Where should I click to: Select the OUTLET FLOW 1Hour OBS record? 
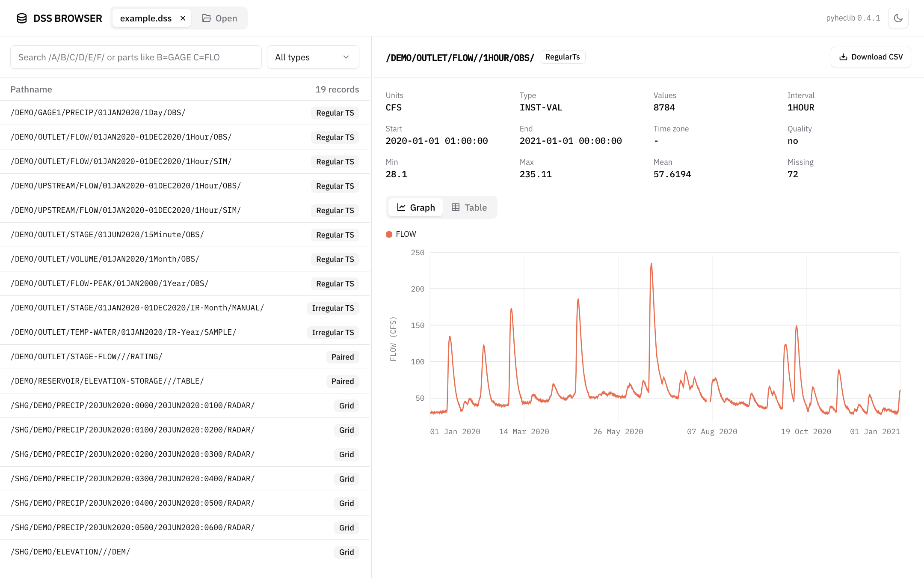(x=185, y=137)
